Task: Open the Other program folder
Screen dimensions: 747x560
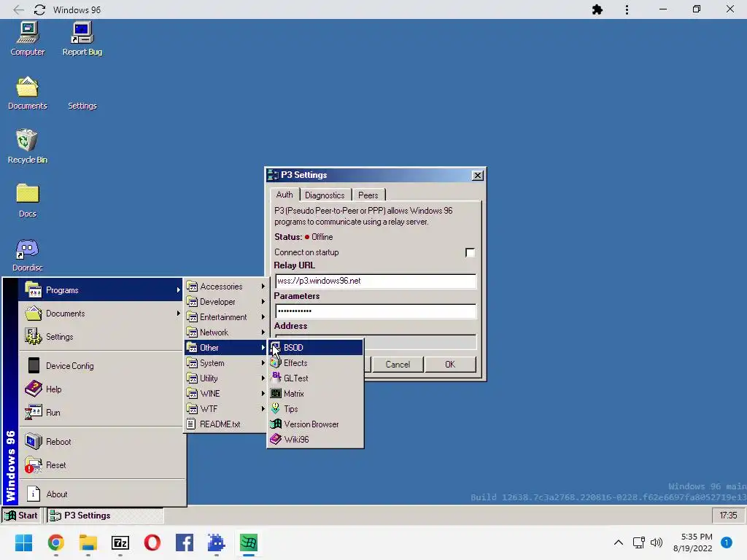Action: (x=225, y=348)
